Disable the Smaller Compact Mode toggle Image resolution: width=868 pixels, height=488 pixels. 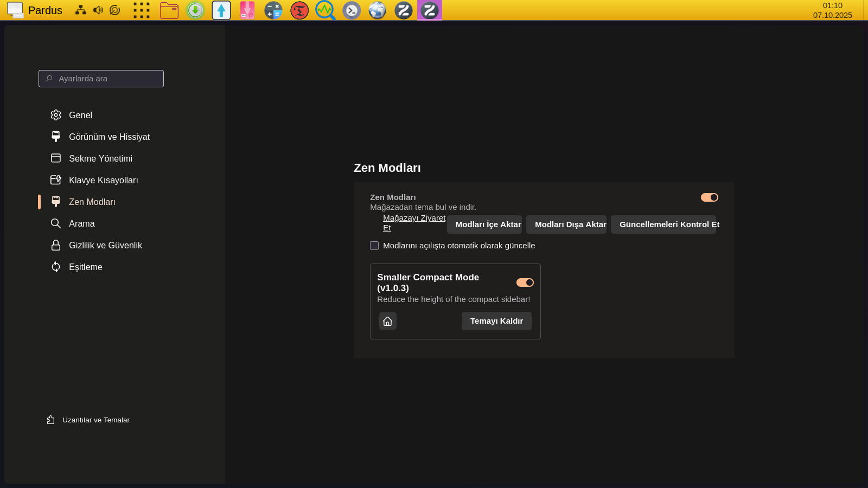tap(525, 282)
